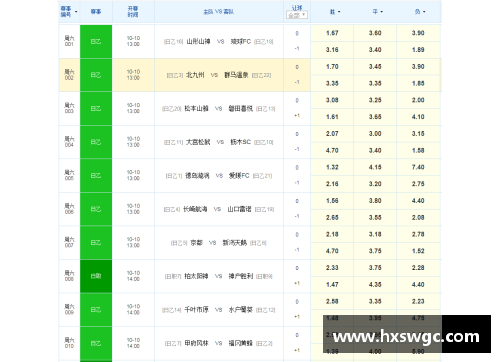Viewport: 500px width, 362px height.
Task: Pick win odds 3.08 for match 003
Action: tap(332, 100)
